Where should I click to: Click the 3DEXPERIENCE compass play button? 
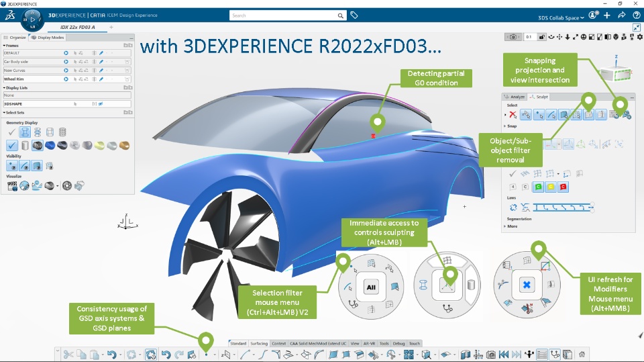click(32, 19)
